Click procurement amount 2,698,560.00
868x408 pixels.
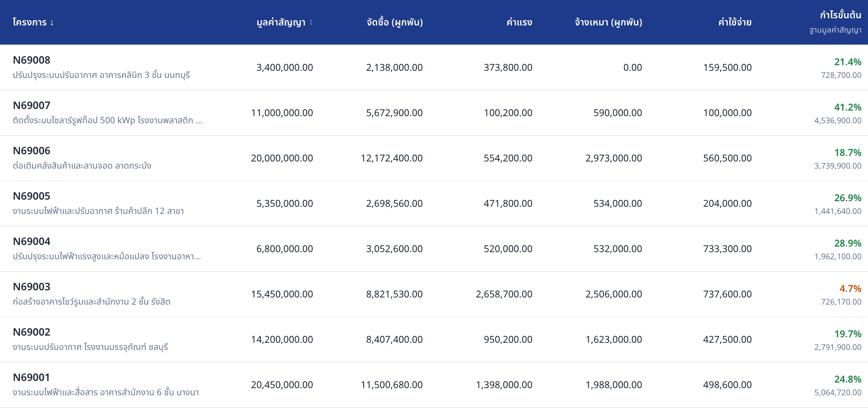tap(394, 204)
